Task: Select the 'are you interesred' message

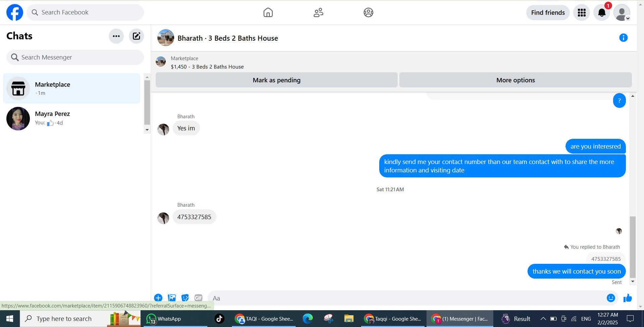Action: [595, 146]
